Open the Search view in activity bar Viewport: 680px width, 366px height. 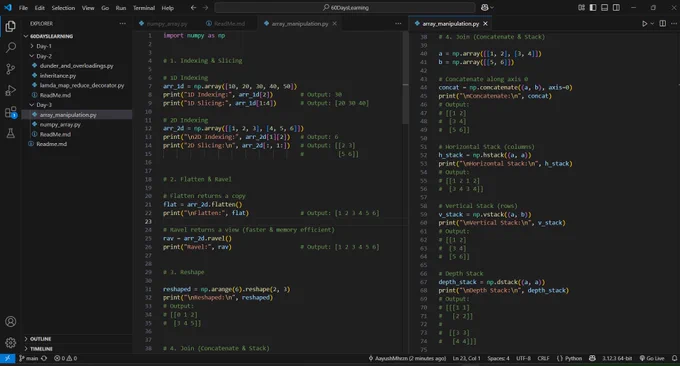pyautogui.click(x=10, y=47)
